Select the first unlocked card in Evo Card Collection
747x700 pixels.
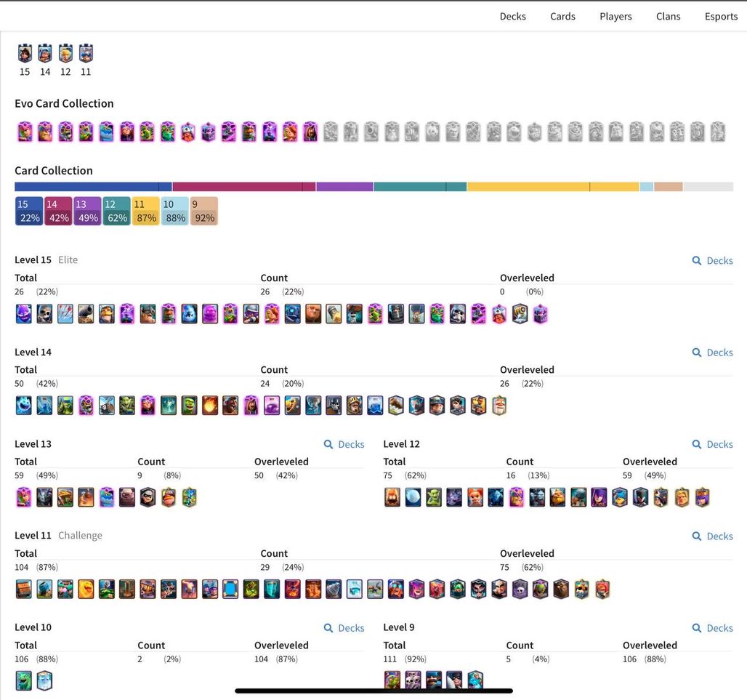(25, 132)
